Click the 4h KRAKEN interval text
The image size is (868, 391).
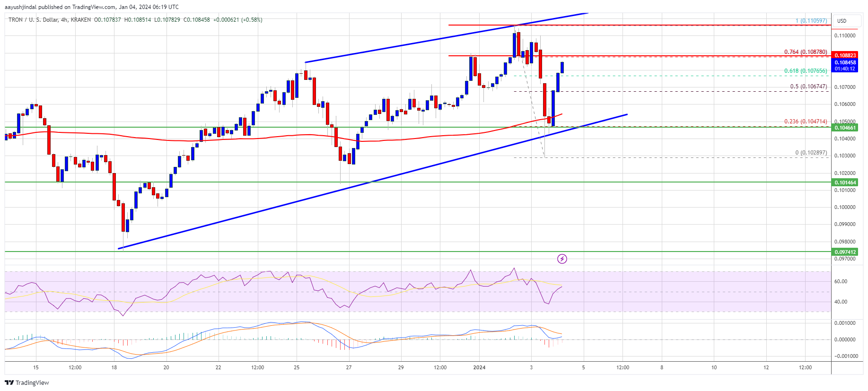(76, 20)
